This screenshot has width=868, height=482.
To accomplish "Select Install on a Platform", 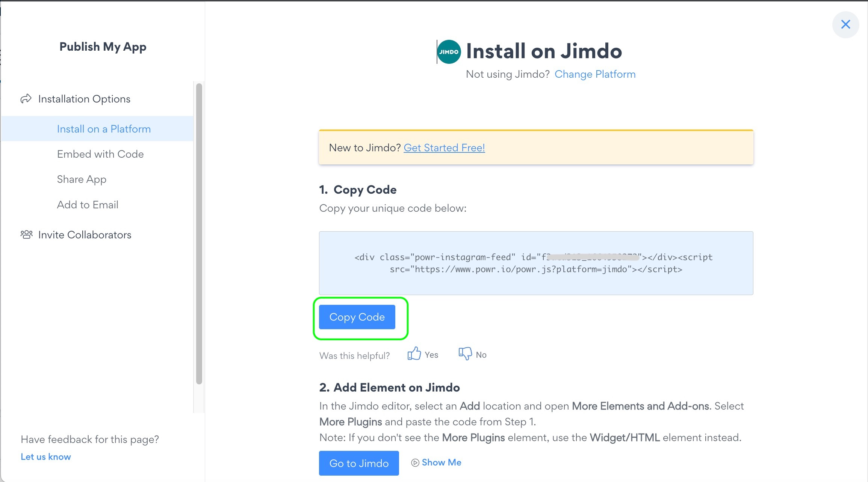I will pos(104,128).
